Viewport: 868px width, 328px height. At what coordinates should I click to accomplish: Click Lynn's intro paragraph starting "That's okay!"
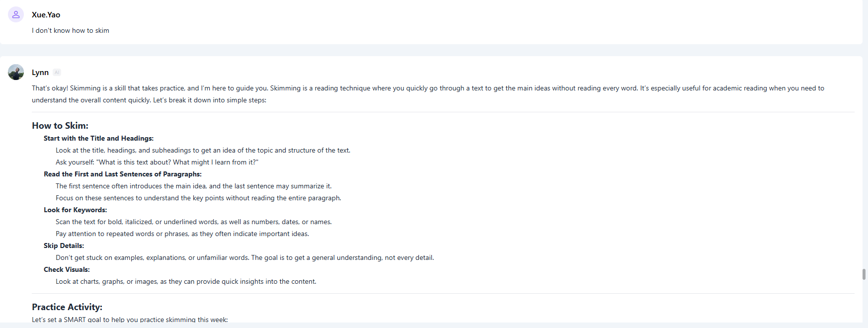click(x=427, y=94)
